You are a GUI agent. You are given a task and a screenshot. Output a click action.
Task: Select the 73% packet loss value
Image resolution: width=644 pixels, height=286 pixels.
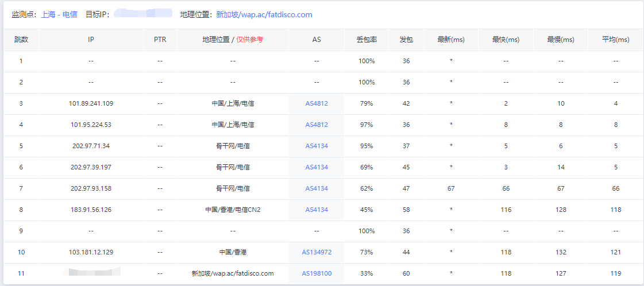tap(367, 252)
